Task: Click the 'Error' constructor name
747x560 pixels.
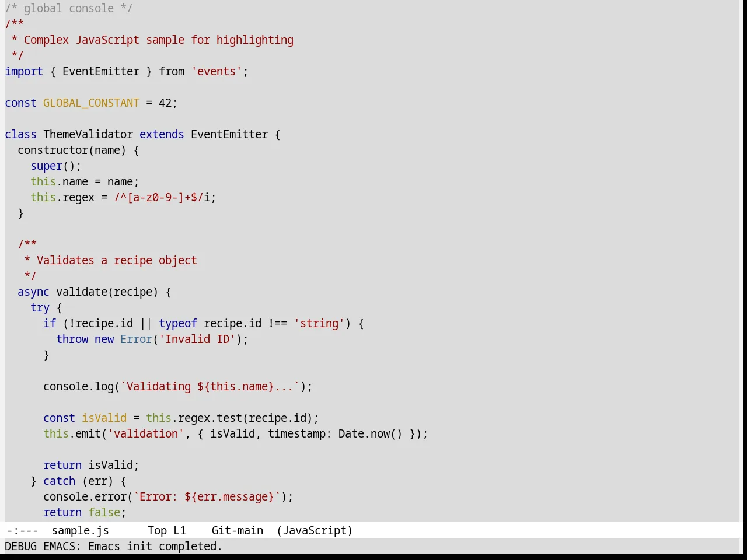Action: [x=136, y=339]
